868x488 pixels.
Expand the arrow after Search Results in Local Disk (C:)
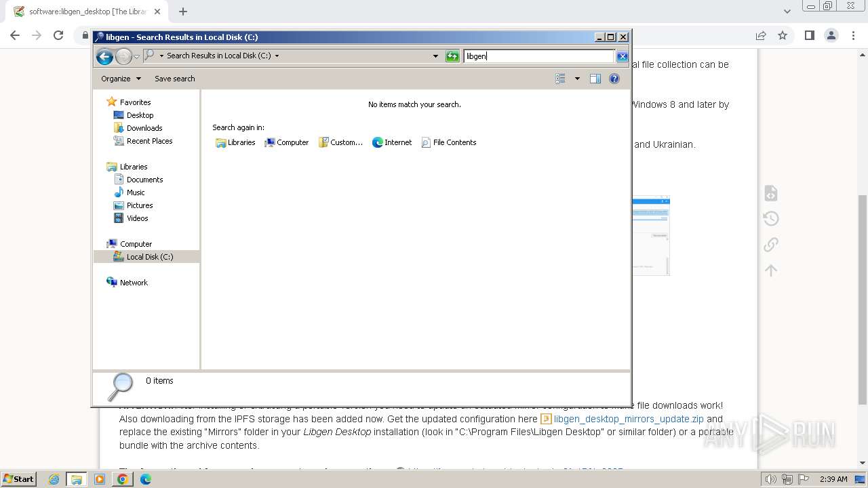[x=277, y=56]
